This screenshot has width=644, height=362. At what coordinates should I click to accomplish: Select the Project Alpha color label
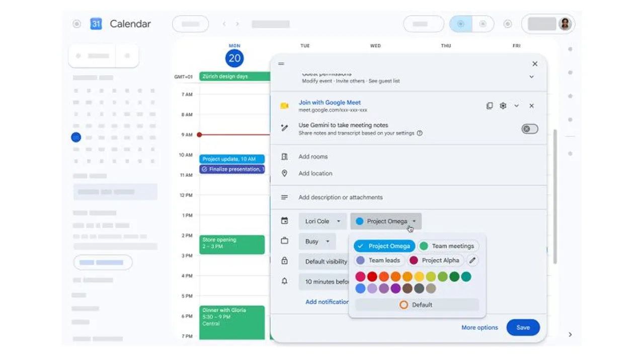point(436,260)
